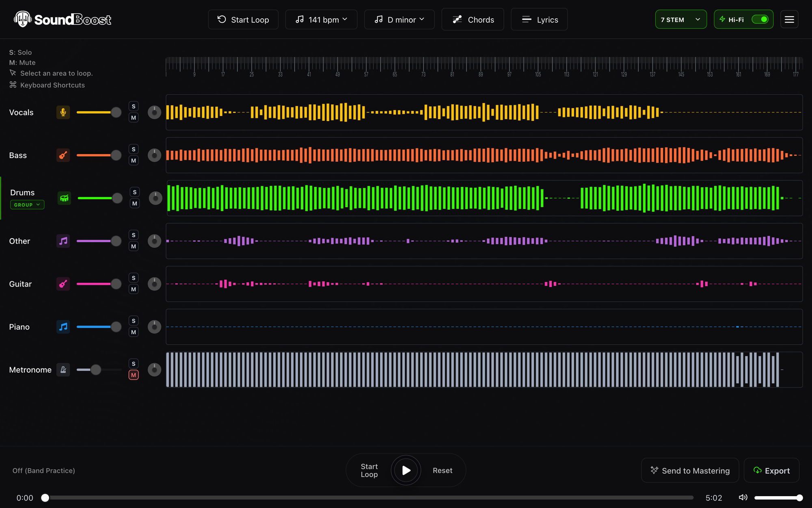Screen dimensions: 812x508
Task: Click the master volume speaker icon
Action: click(743, 497)
